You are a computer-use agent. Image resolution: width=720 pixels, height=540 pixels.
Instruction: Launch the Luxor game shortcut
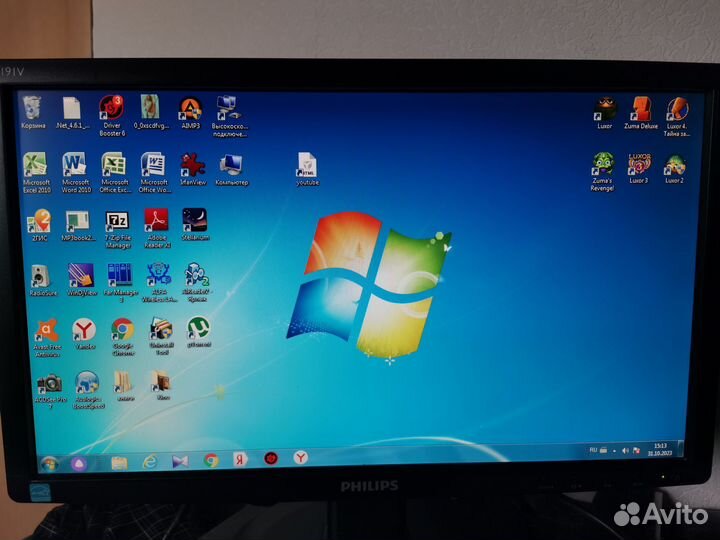click(605, 113)
